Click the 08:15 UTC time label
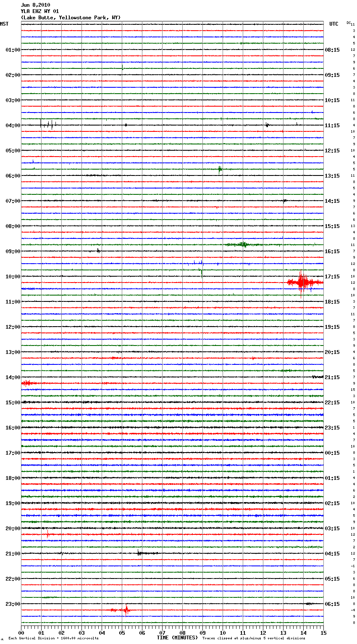The image size is (357, 644). (332, 50)
